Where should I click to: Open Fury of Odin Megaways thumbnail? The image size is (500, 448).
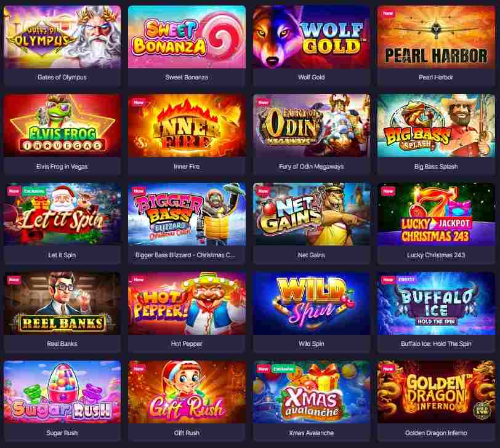point(312,126)
